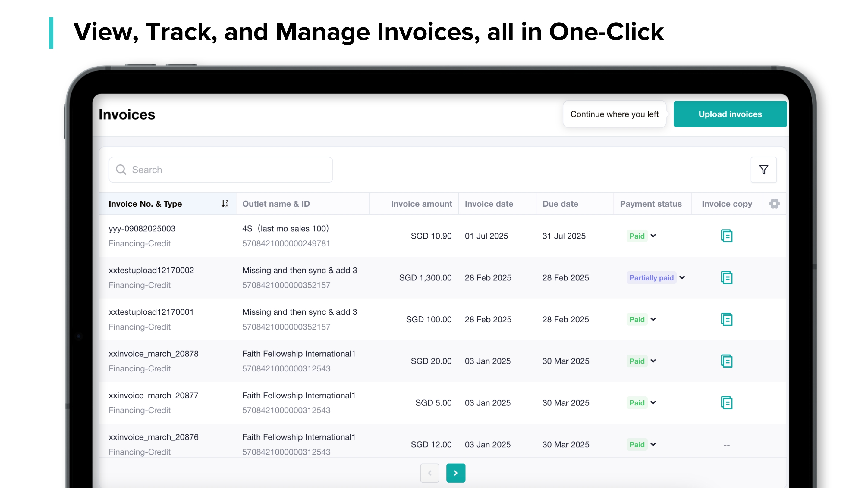View invoice copy for yyy-09082025003
Viewport: 868px width, 488px height.
[726, 236]
